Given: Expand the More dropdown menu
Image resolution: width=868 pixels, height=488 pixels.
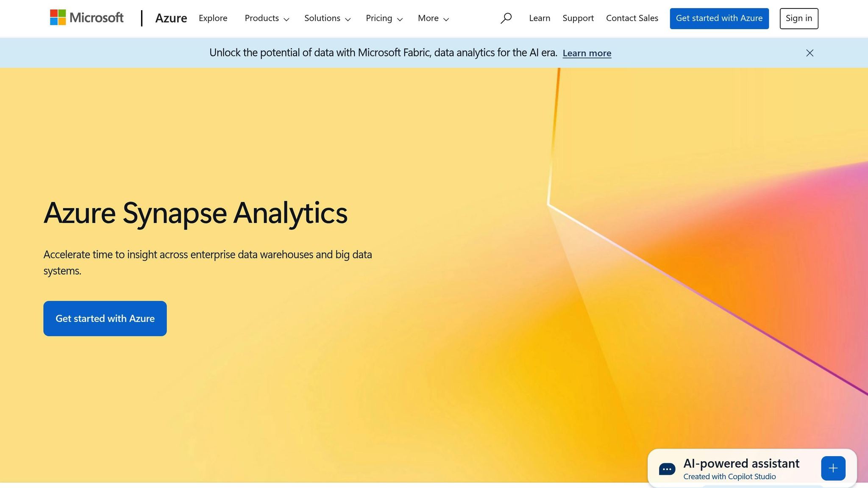Looking at the screenshot, I should [433, 18].
